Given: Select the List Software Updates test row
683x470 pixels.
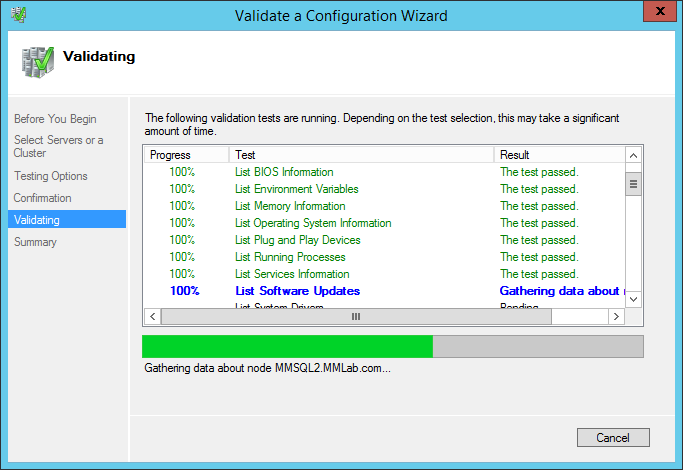Looking at the screenshot, I should [x=297, y=291].
